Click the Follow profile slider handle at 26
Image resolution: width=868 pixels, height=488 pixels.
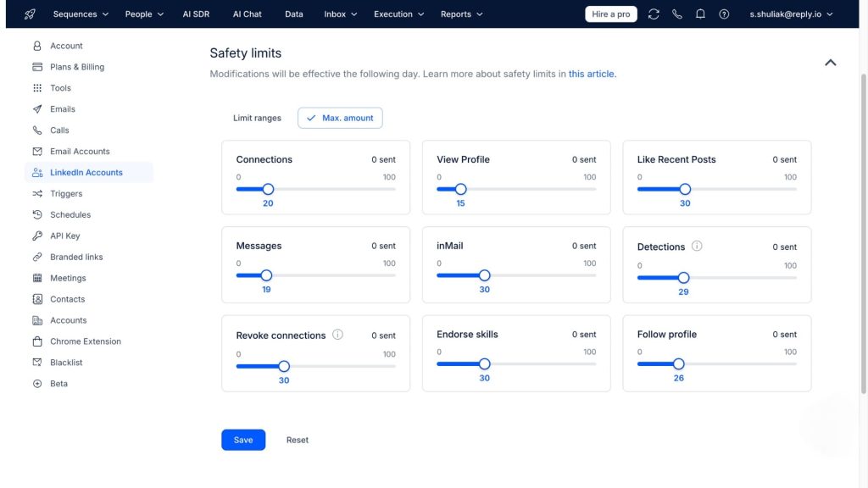679,364
